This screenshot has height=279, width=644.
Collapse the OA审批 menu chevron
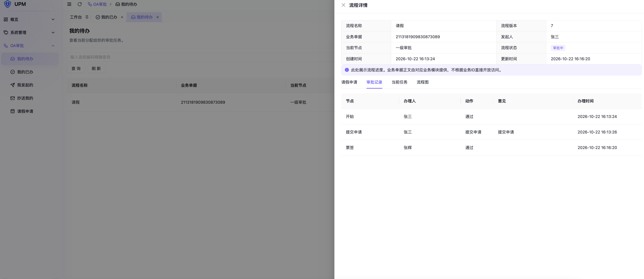[53, 46]
